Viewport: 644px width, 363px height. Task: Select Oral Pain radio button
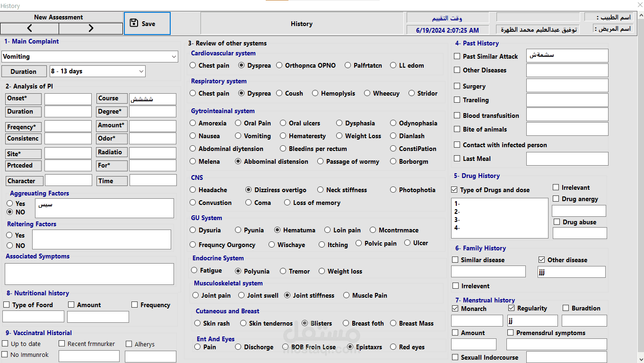coord(238,123)
